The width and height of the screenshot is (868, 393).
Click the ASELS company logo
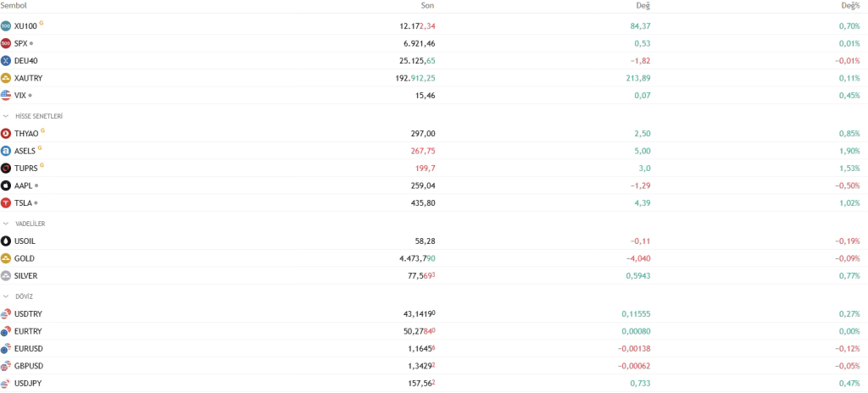(6, 151)
